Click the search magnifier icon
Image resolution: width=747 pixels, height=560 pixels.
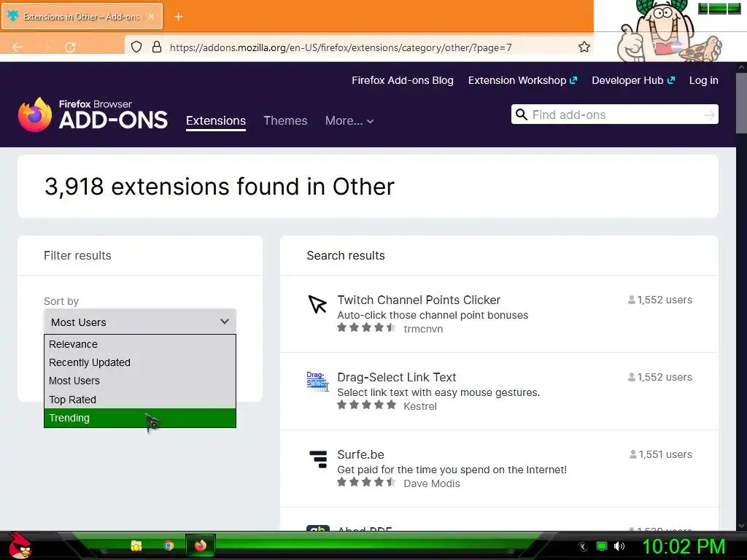click(x=522, y=114)
